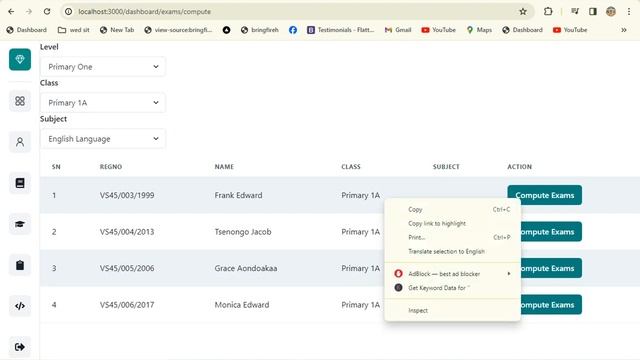This screenshot has height=360, width=640.
Task: Open the user profile icon in the sidebar
Action: pyautogui.click(x=20, y=142)
